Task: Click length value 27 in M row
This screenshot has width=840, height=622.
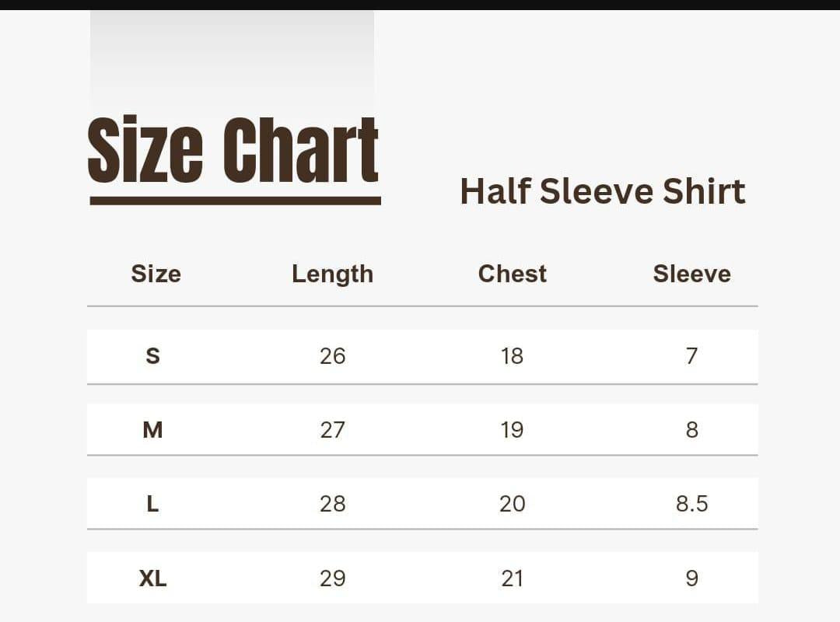Action: (332, 430)
